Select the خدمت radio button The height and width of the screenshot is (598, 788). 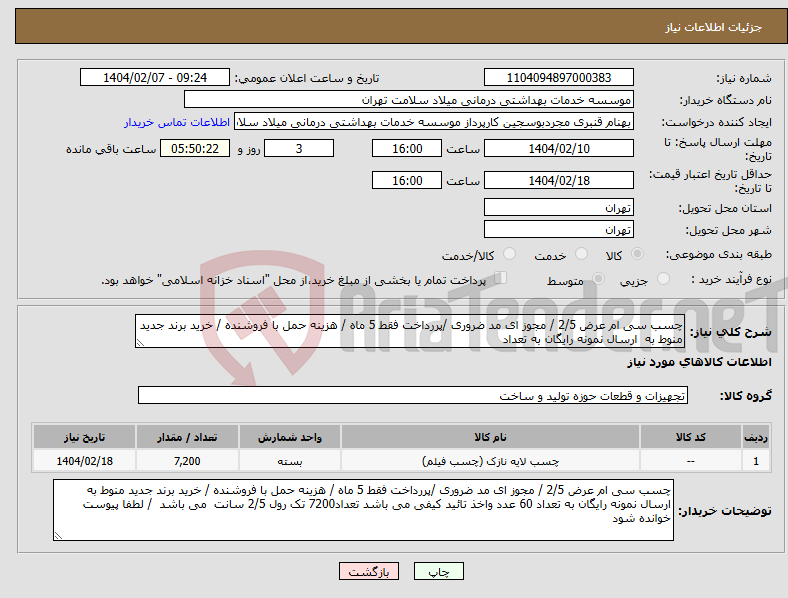(x=581, y=254)
